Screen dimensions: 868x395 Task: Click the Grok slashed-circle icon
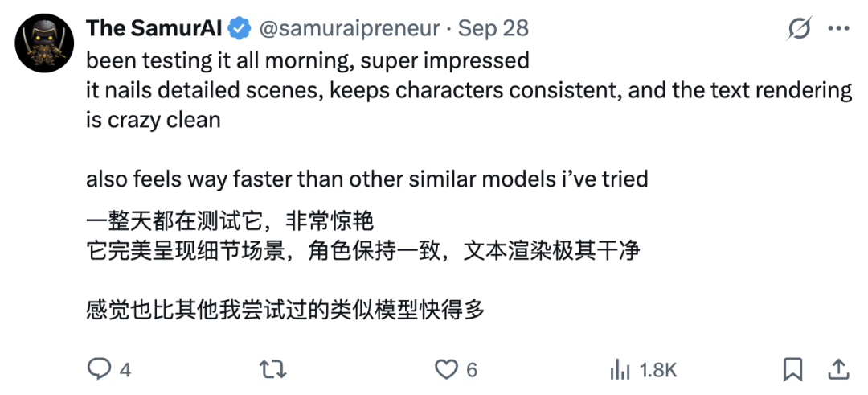[x=799, y=29]
